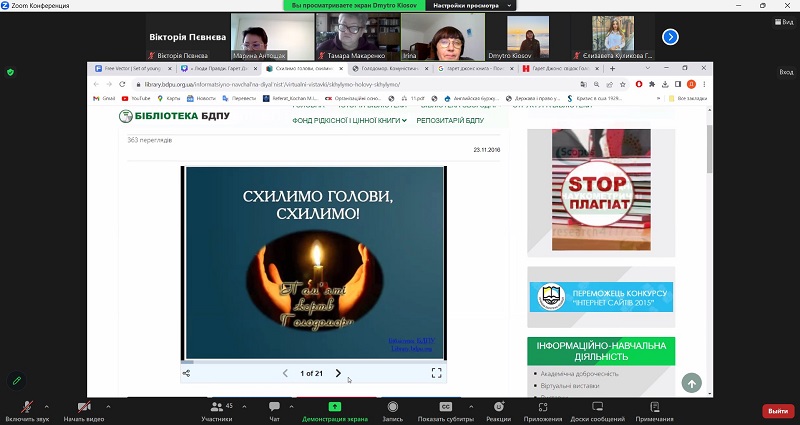
Task: Click БІБЛІОТЕКА БДПУ site logo
Action: 174,116
